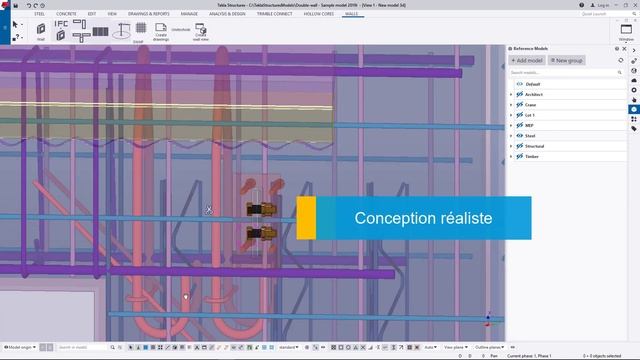
Task: Close the Reference Models panel
Action: [624, 49]
